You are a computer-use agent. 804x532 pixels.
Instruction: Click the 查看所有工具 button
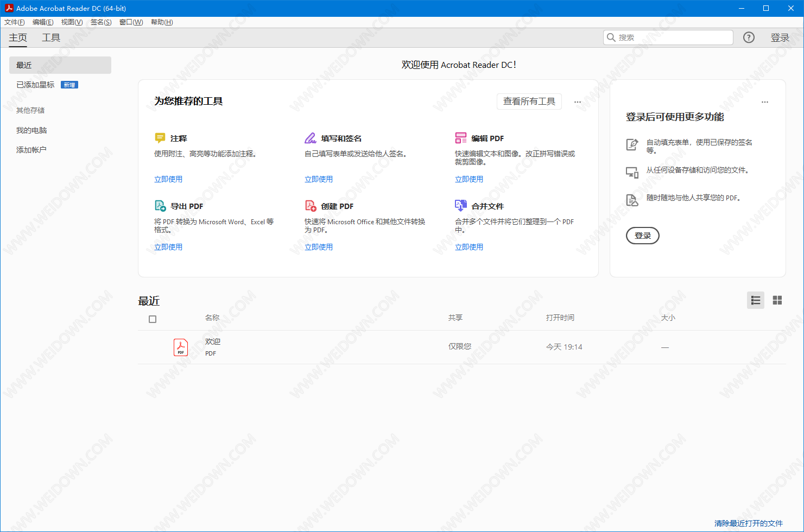[x=529, y=102]
